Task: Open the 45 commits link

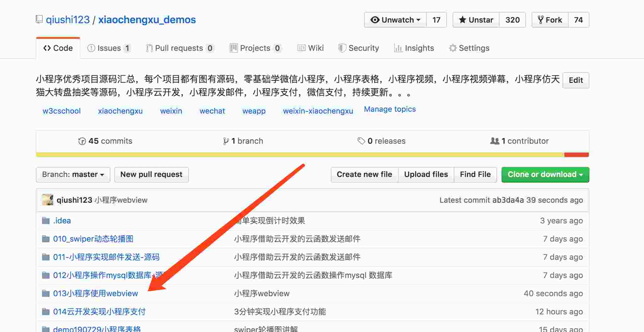Action: point(105,141)
